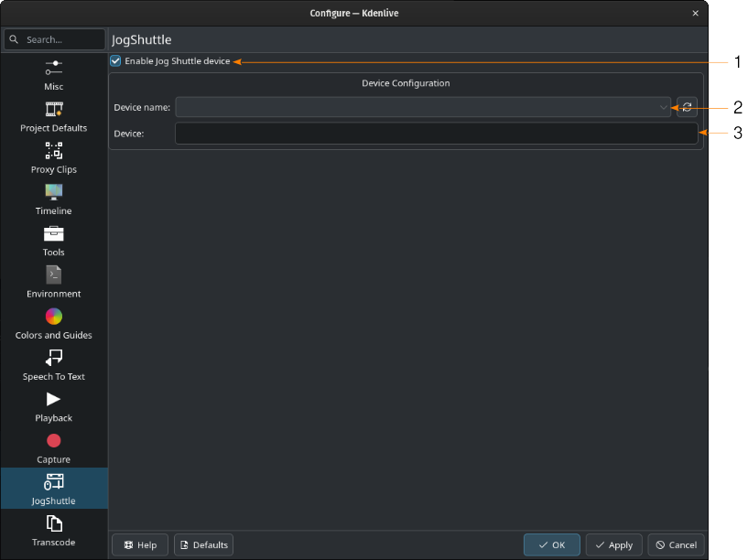Switch to Environment settings
The width and height of the screenshot is (748, 560).
pos(54,282)
